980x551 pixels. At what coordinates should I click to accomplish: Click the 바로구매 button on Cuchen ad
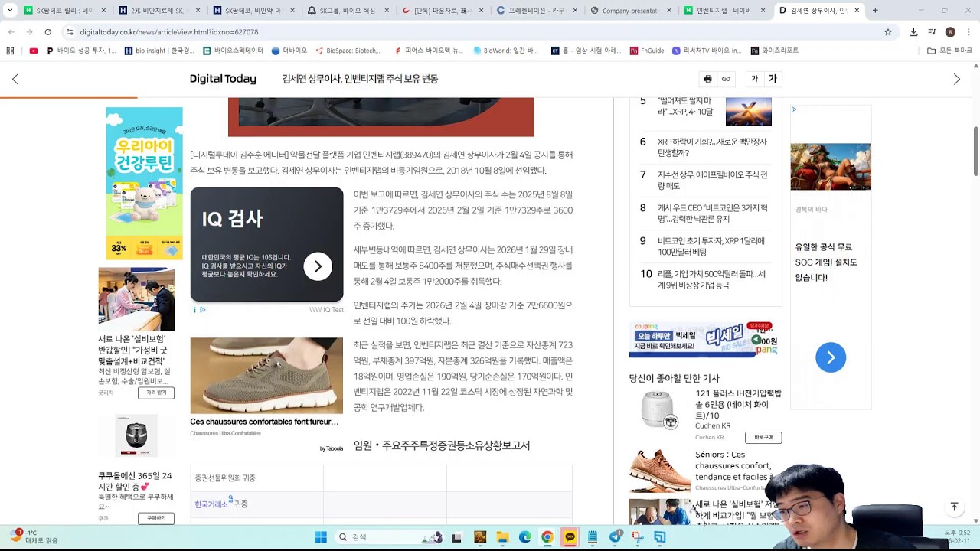(x=763, y=437)
